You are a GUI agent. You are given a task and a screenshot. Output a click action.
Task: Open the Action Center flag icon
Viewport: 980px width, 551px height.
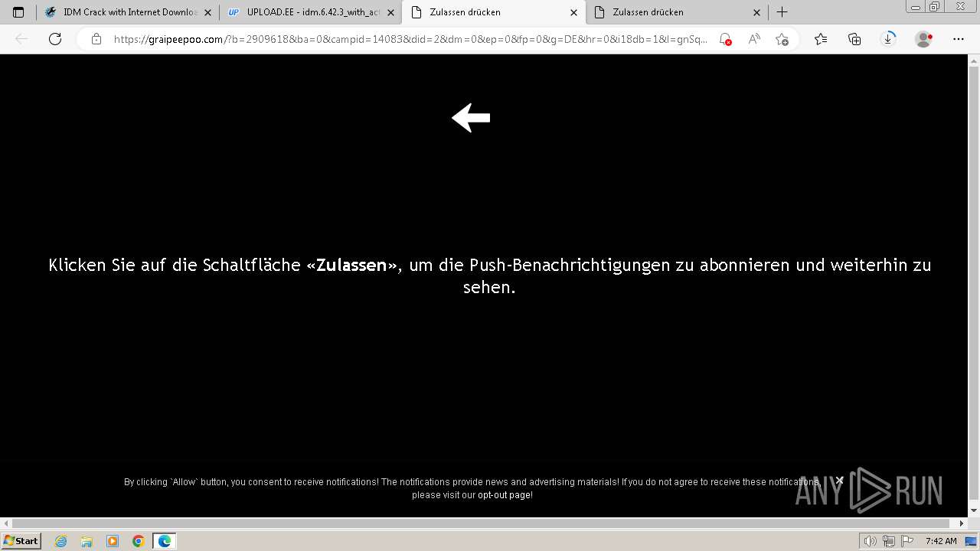906,541
